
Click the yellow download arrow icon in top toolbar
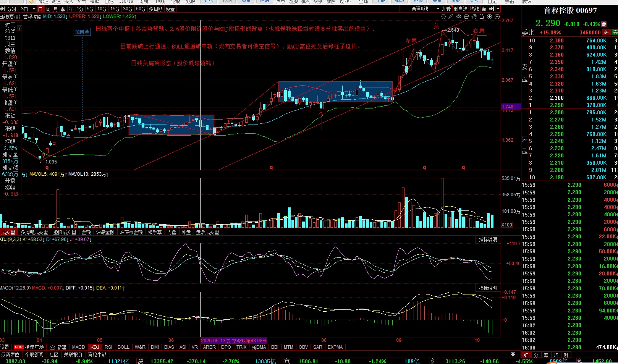click(31, 2)
